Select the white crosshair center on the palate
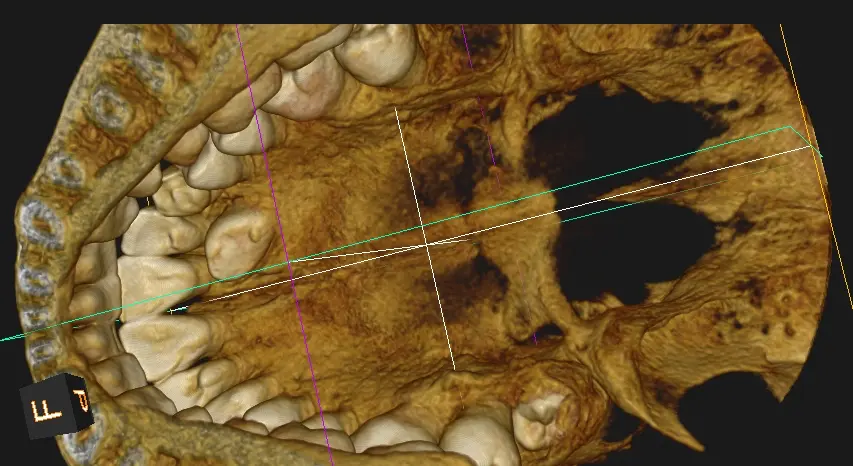 click(x=428, y=246)
